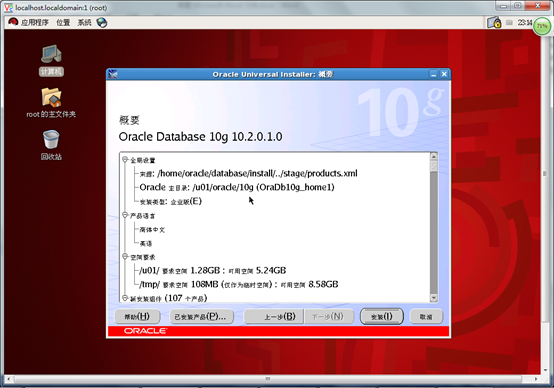Image resolution: width=554 pixels, height=388 pixels.
Task: Open root 的主文件夹 folder icon
Action: coord(51,102)
